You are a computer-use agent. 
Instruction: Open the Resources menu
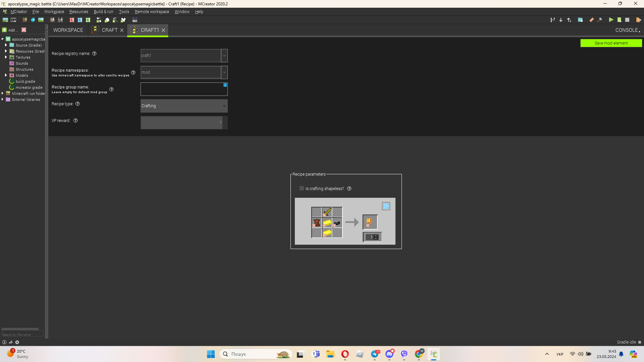(79, 11)
